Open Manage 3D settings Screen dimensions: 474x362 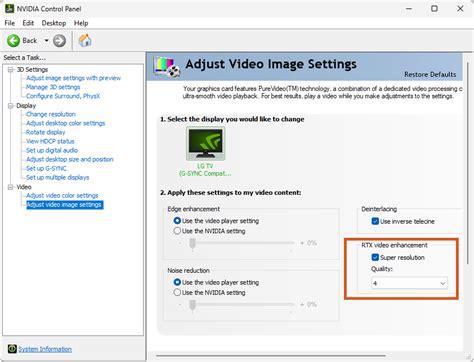tap(53, 87)
